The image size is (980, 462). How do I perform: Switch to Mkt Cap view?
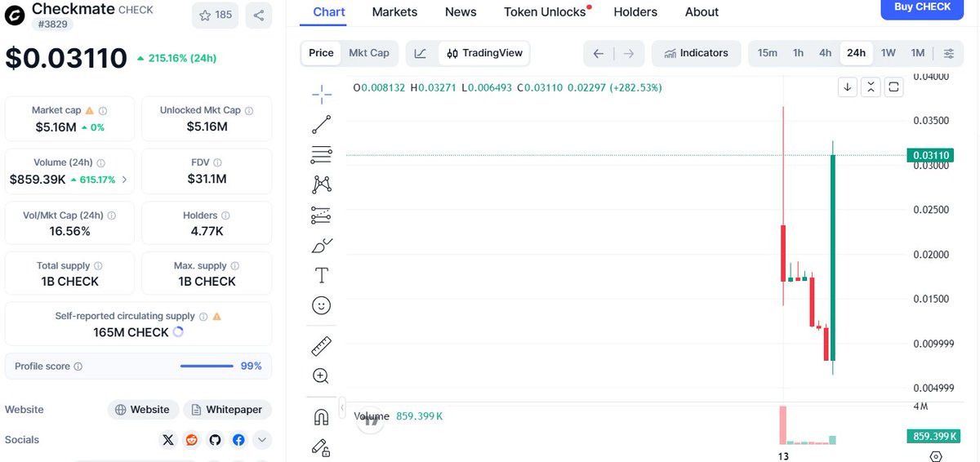coord(369,53)
